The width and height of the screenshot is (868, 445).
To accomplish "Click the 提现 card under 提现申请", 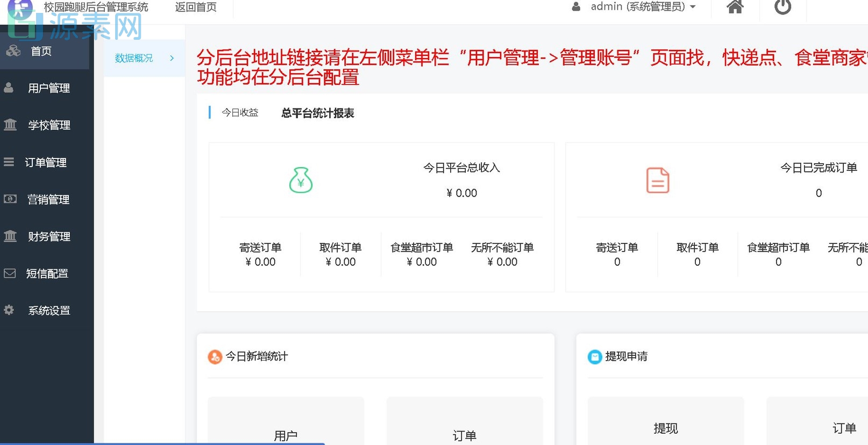I will pyautogui.click(x=666, y=421).
